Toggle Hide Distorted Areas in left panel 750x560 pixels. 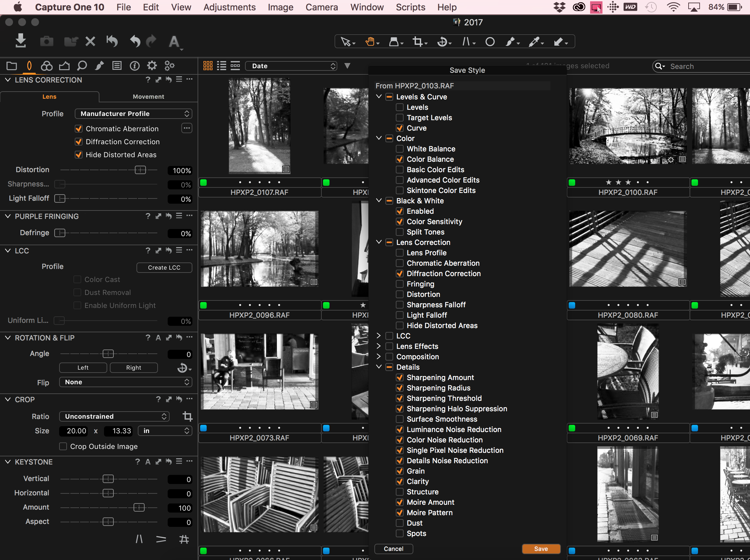79,155
